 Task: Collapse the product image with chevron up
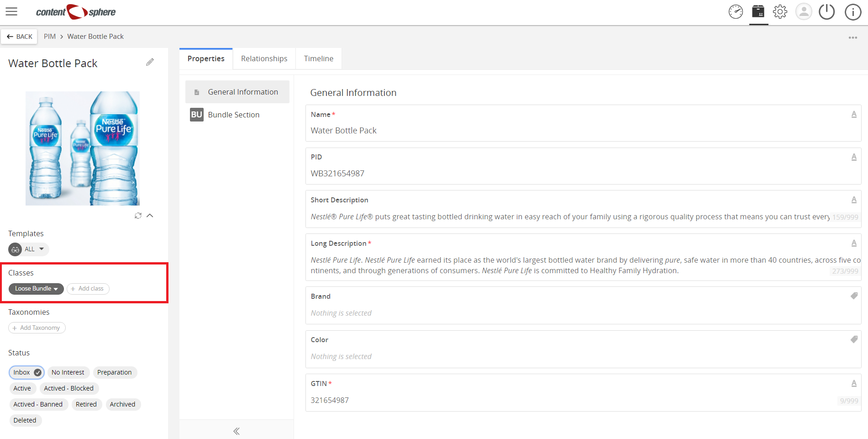tap(150, 216)
